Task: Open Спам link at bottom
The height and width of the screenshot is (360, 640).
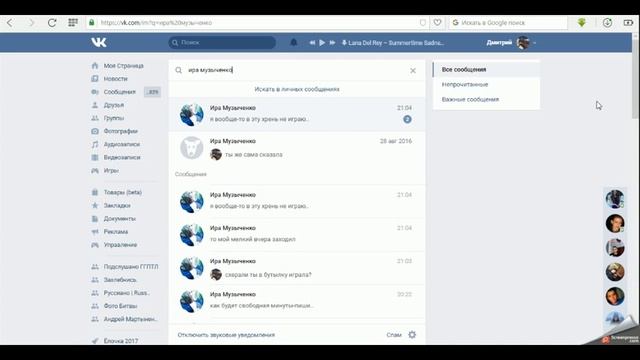Action: click(394, 335)
